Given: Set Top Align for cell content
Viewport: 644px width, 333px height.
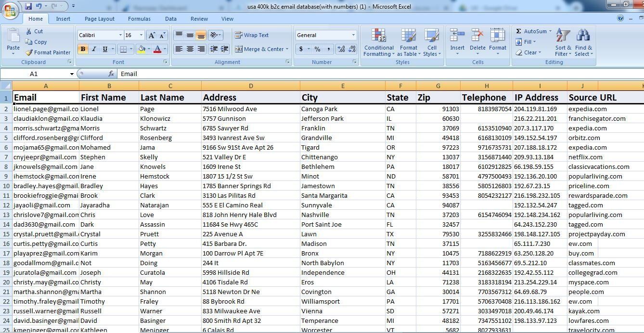Looking at the screenshot, I should pyautogui.click(x=179, y=35).
